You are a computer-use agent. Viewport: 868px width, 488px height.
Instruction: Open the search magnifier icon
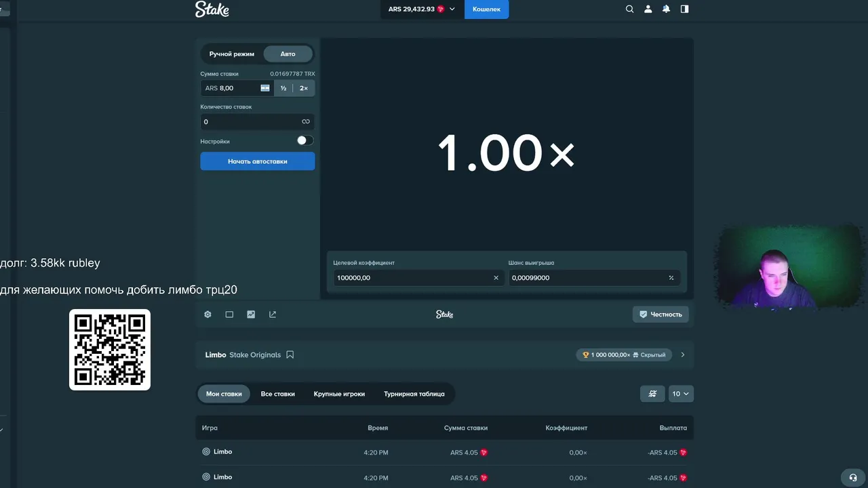pyautogui.click(x=630, y=9)
